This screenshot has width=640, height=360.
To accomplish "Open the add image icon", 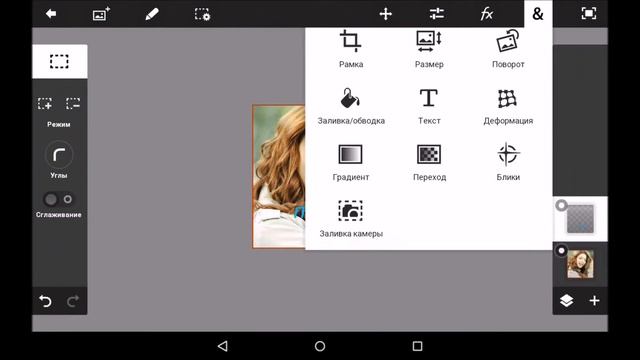I will [x=101, y=14].
